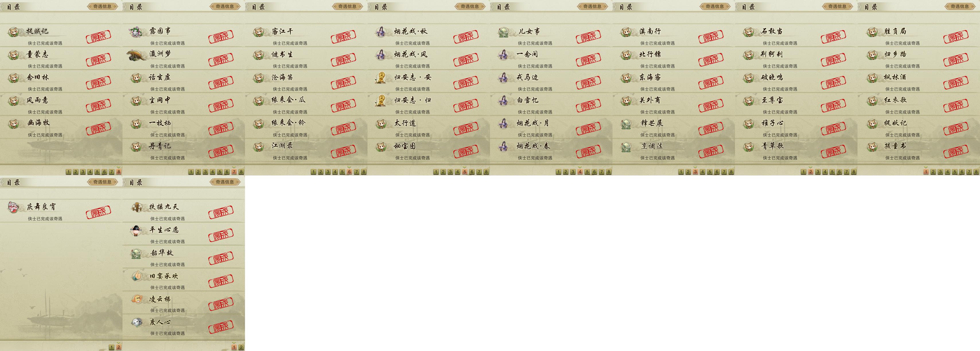
Task: Select the golden statue icon next to 归安志·安
Action: click(380, 78)
